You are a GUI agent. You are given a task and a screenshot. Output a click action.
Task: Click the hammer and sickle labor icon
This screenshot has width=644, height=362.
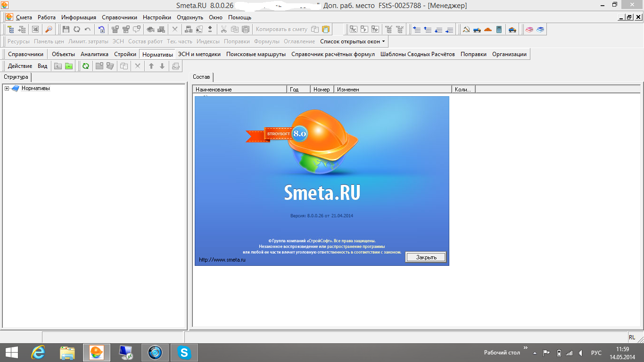466,29
